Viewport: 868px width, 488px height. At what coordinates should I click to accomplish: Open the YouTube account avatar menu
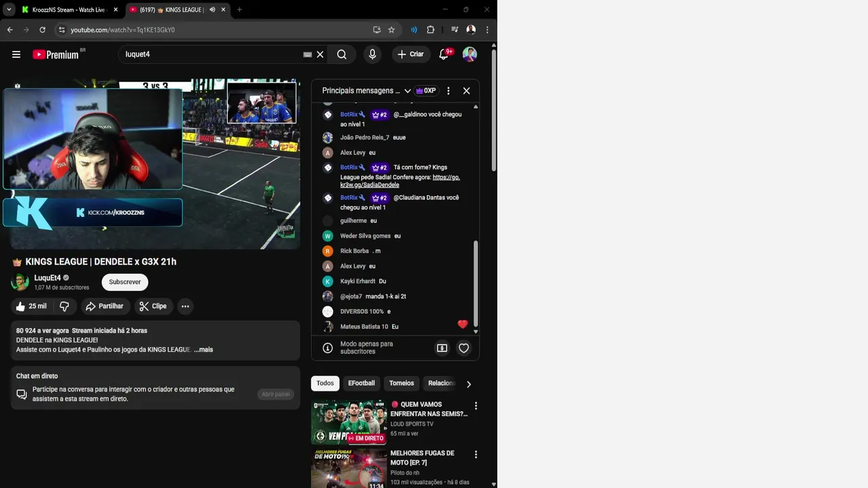470,54
